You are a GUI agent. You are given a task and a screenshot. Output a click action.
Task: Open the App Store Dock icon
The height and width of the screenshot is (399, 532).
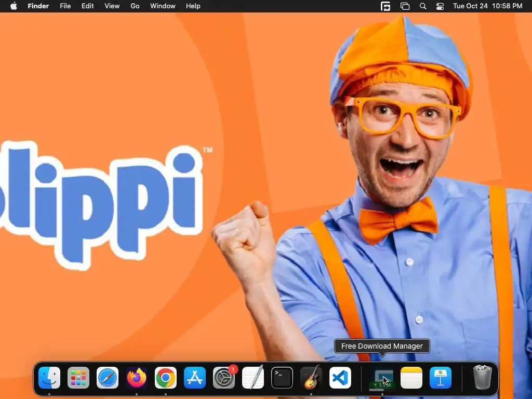[x=195, y=378]
